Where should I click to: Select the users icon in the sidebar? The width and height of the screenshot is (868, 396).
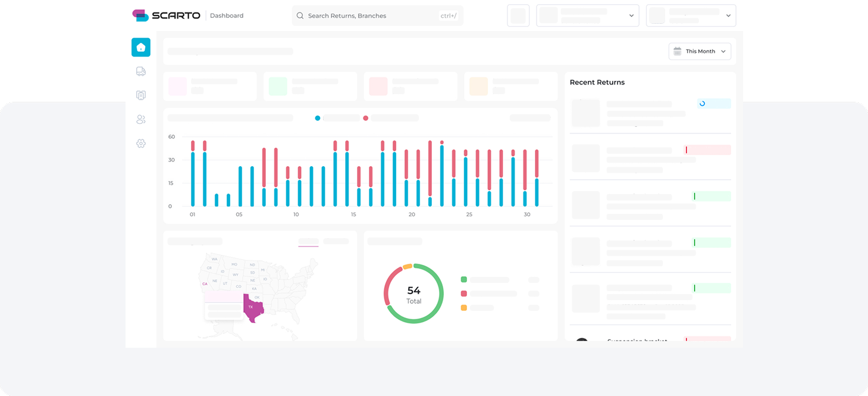pos(141,119)
